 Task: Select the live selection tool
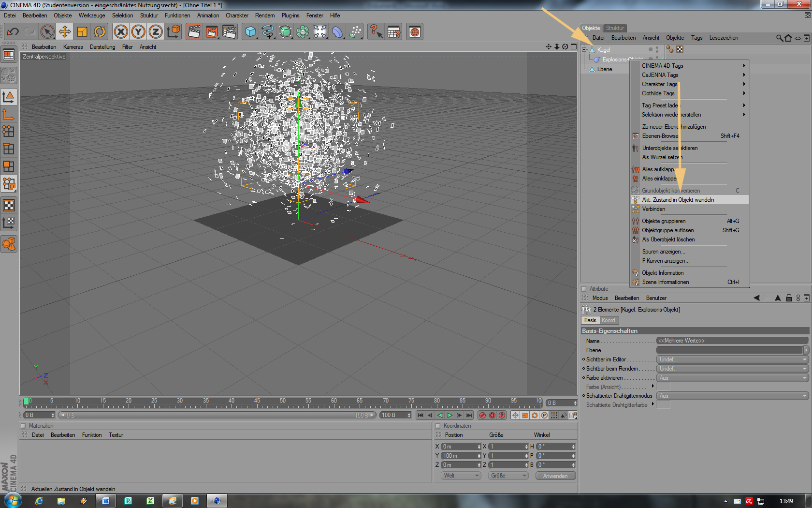tap(47, 32)
